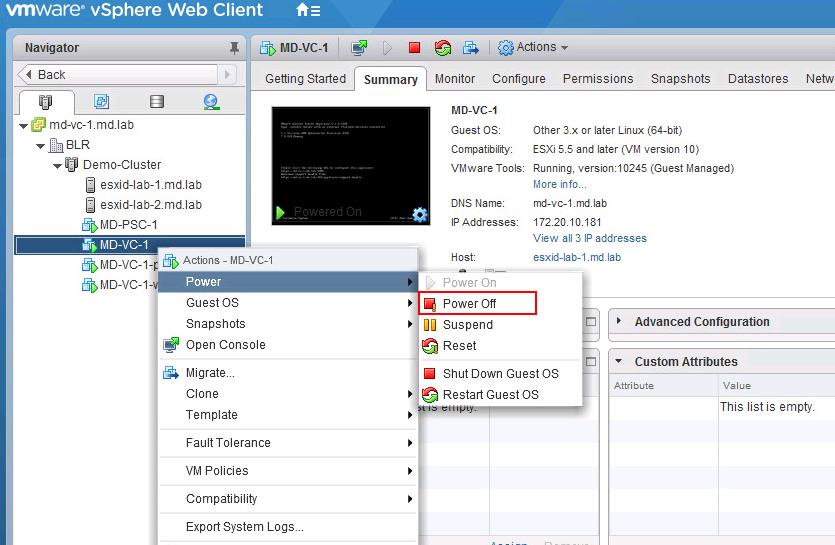
Task: Open the VM Policies submenu
Action: (288, 471)
